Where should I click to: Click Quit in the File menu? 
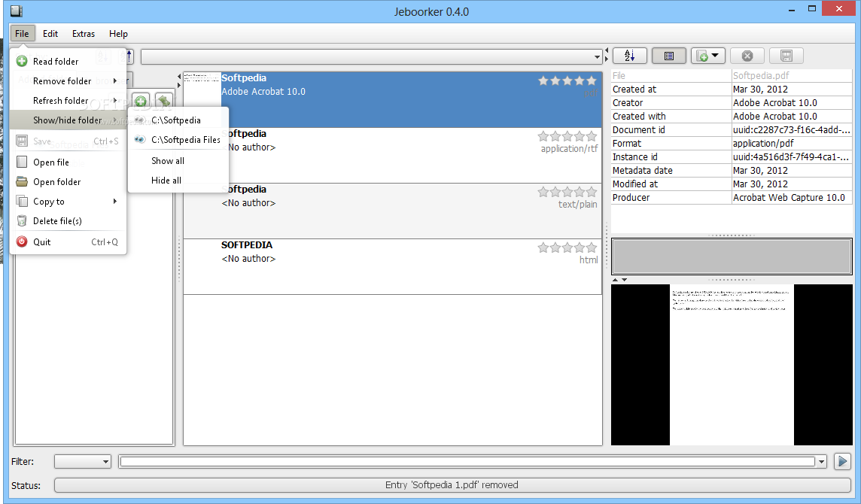pos(68,242)
